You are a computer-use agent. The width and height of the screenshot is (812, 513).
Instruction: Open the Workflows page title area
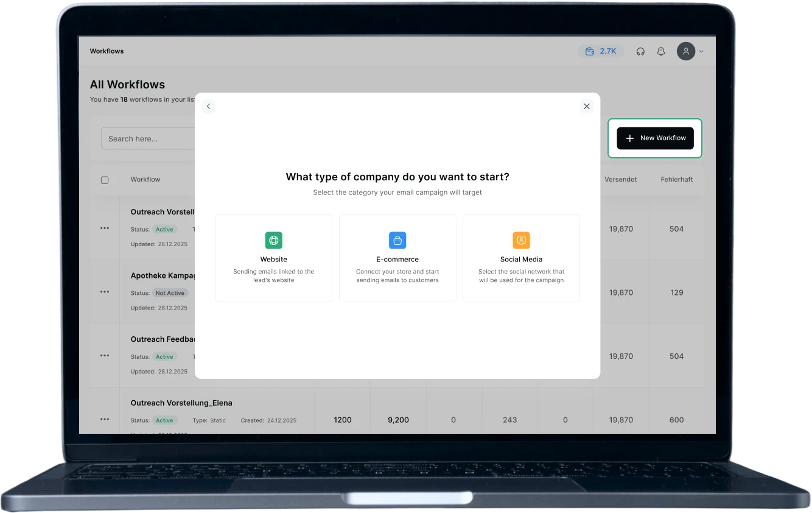click(x=107, y=51)
